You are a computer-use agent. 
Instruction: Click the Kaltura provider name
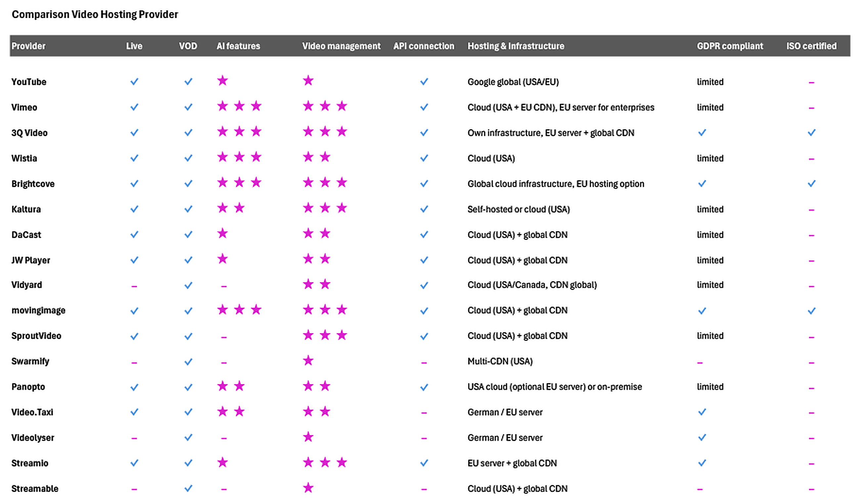[x=26, y=209]
